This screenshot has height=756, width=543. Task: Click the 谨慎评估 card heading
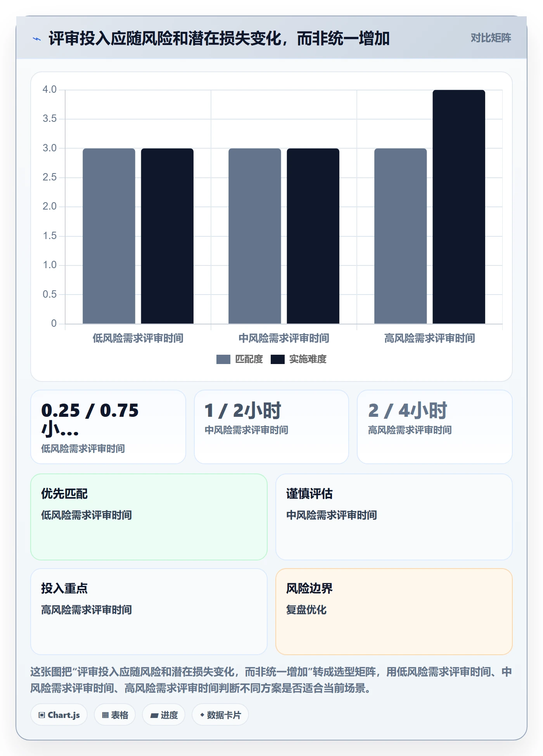[310, 494]
